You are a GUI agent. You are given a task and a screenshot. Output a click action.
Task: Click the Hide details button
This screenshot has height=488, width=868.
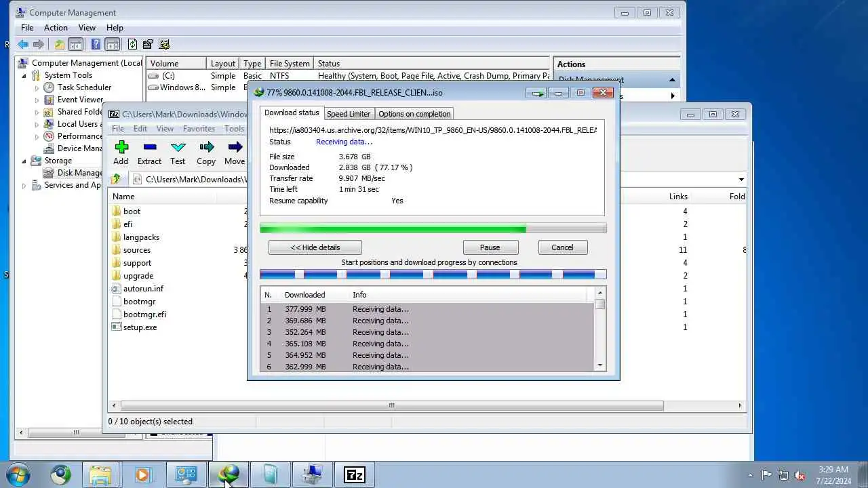(315, 247)
